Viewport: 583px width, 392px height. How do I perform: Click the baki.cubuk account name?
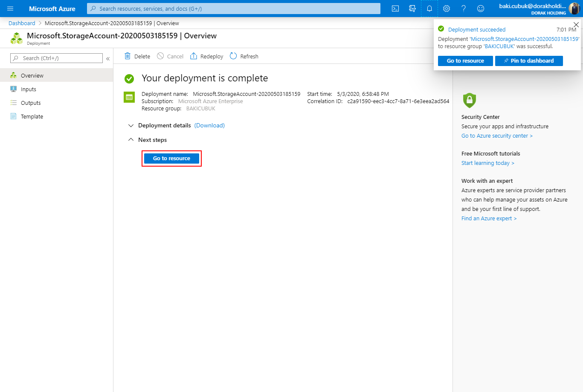tap(533, 6)
